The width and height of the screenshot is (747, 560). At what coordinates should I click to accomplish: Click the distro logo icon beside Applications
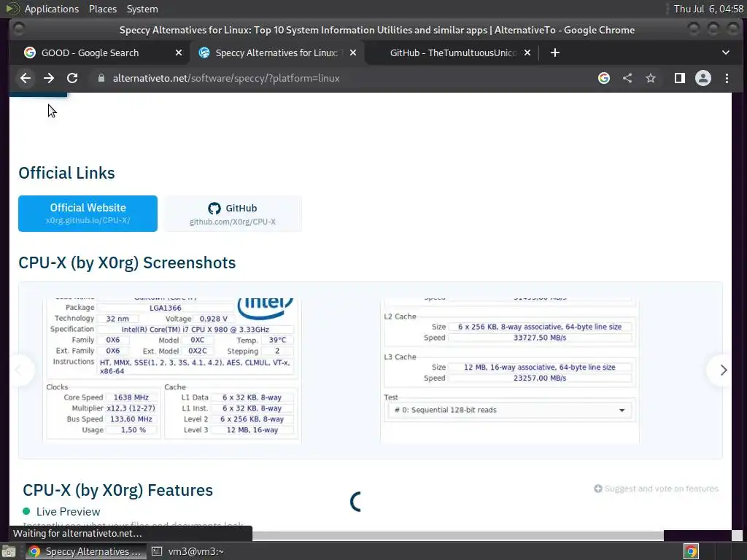12,9
